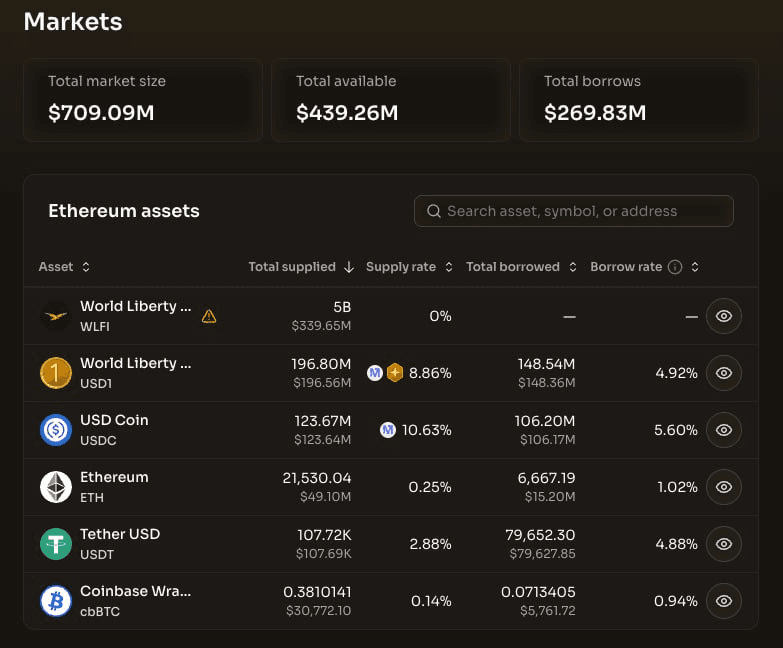Sort by the Total borrowed column header
The width and height of the screenshot is (783, 648).
pos(521,267)
